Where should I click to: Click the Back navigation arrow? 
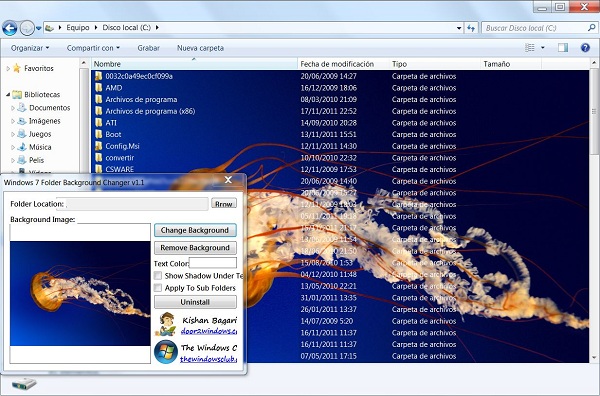(10, 28)
